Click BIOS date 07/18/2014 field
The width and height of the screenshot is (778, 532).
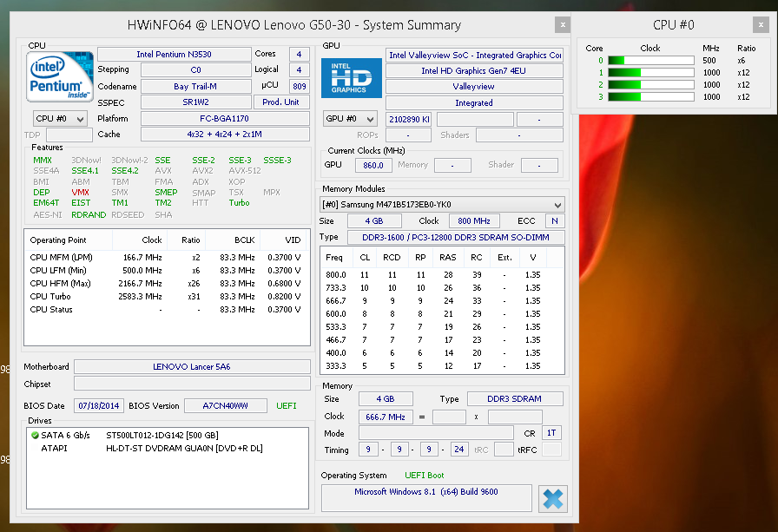click(x=99, y=405)
